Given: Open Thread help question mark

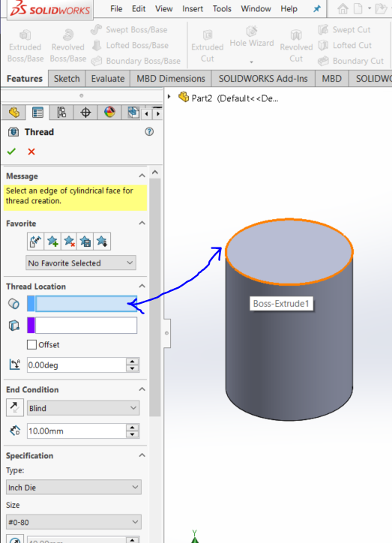Looking at the screenshot, I should click(149, 131).
